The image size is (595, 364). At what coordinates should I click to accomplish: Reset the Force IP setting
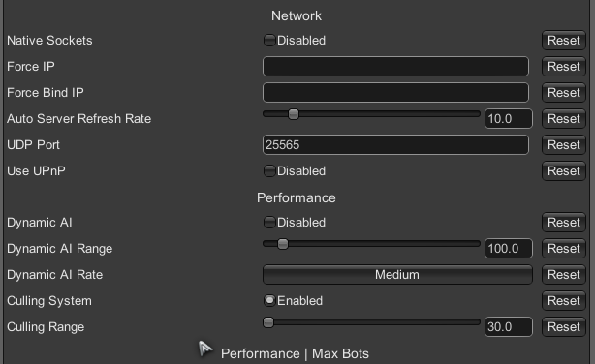click(x=563, y=67)
